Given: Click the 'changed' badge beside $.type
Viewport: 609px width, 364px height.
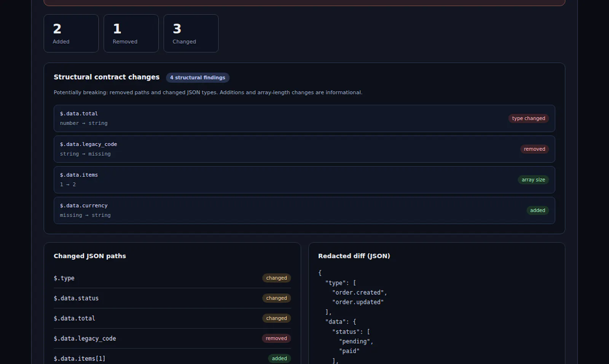Looking at the screenshot, I should tap(276, 278).
